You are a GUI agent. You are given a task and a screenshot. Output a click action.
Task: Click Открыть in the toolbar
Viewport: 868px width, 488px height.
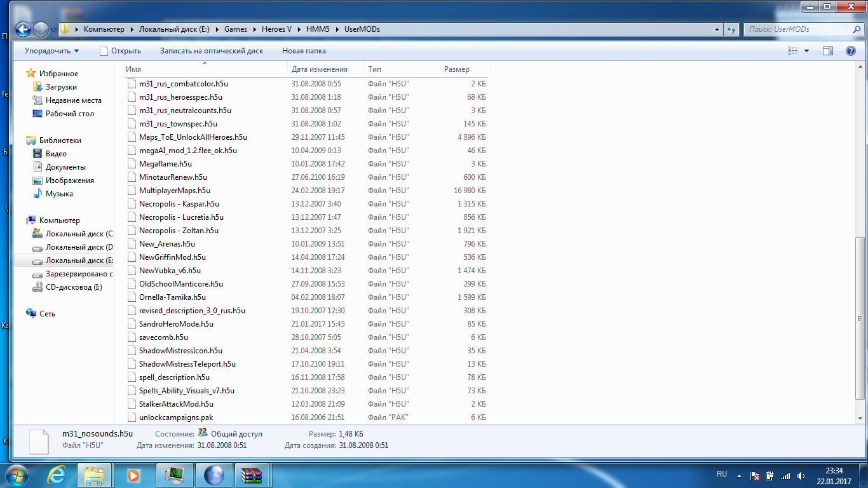120,51
